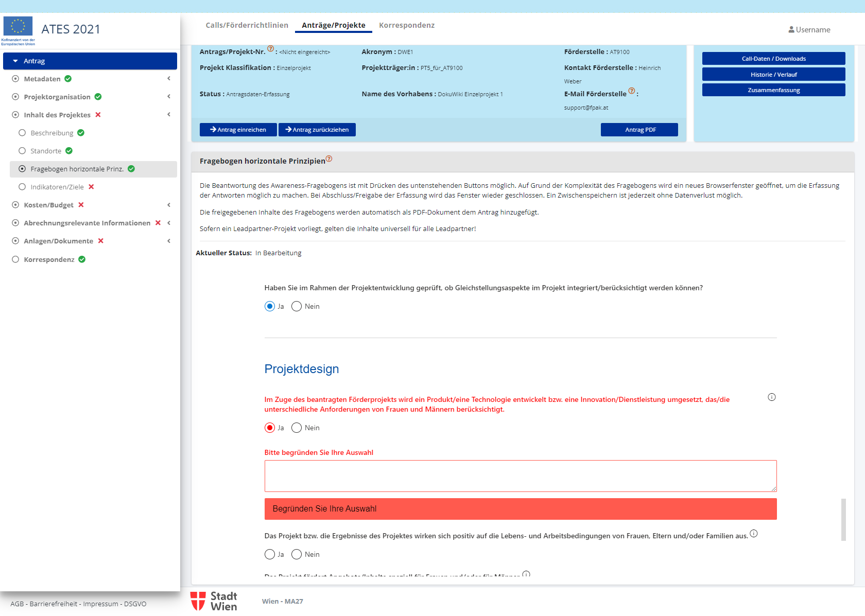Screen dimensions: 865x616
Task: Click the Bitte begründen Sie Ihre Auswahl textarea
Action: click(x=520, y=476)
